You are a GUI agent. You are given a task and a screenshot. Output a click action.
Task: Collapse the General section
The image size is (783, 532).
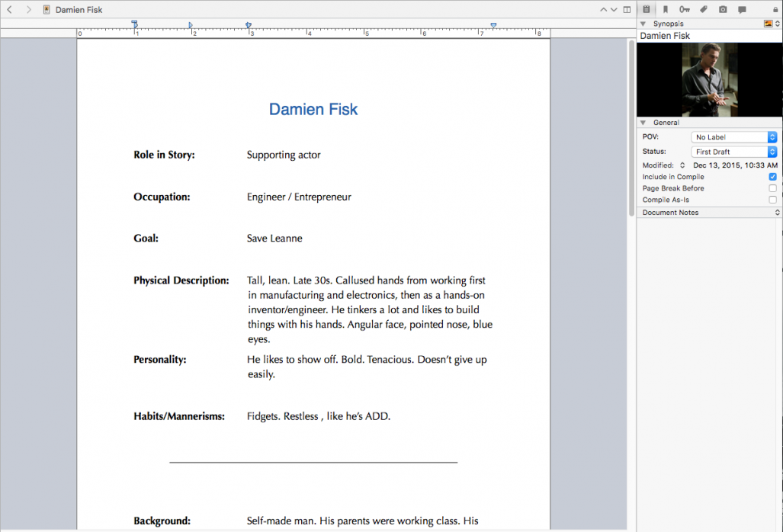(643, 122)
